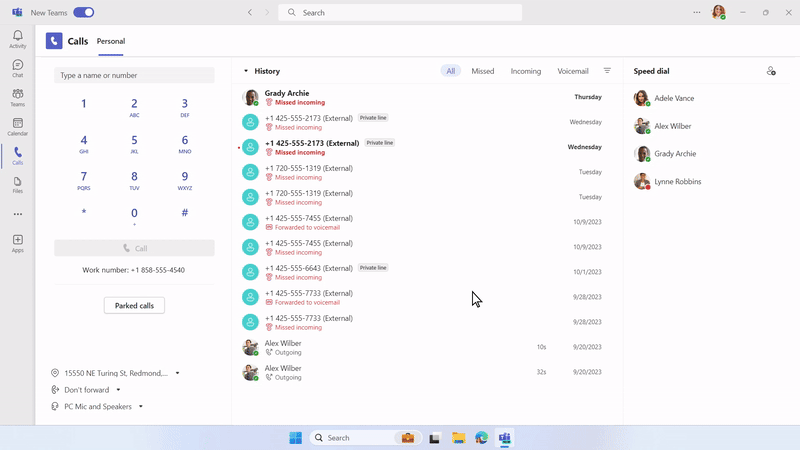800x450 pixels.
Task: Open the history filter options icon
Action: click(607, 71)
